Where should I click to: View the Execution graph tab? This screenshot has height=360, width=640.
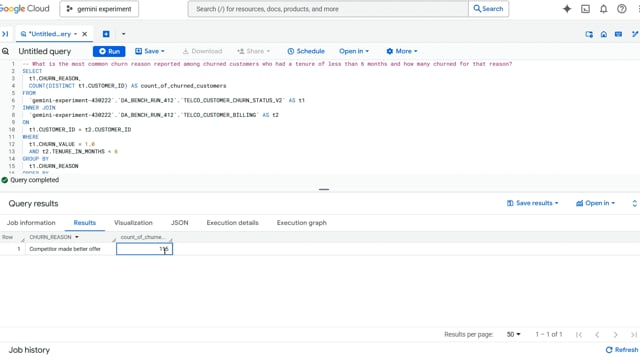click(x=302, y=222)
